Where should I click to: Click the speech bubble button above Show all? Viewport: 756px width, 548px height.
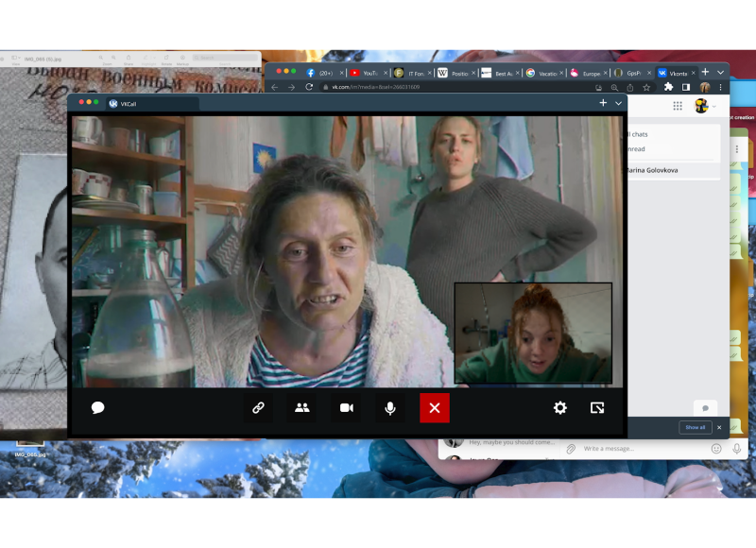[x=705, y=408]
